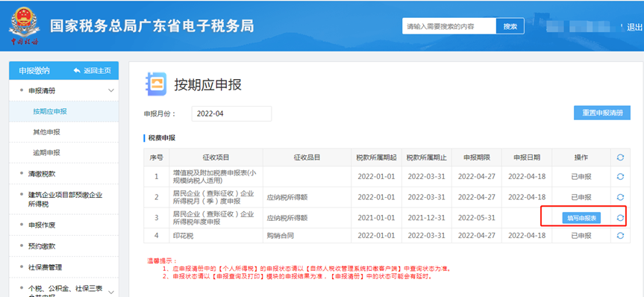Click 已申报 status in 印花税 row
644x297 pixels.
pos(581,236)
